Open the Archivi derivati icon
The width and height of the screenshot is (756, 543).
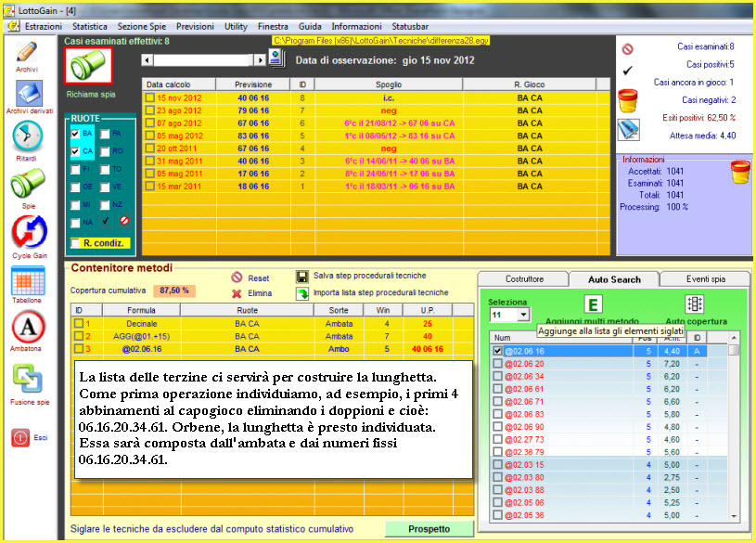pos(29,93)
